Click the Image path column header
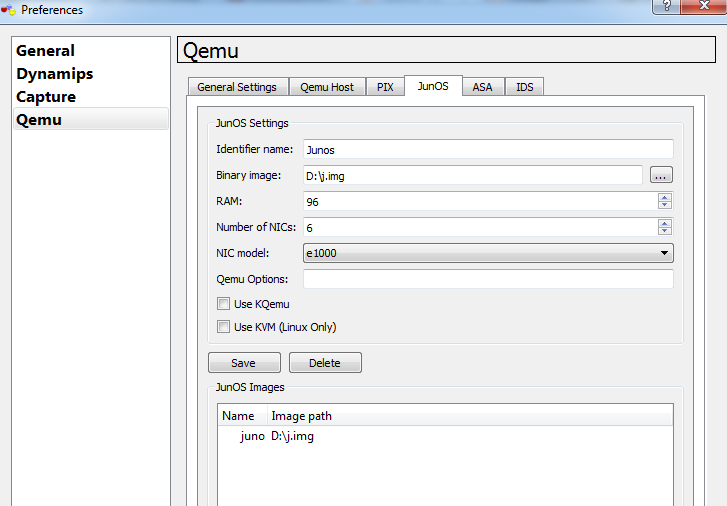The height and width of the screenshot is (506, 727). [x=470, y=416]
